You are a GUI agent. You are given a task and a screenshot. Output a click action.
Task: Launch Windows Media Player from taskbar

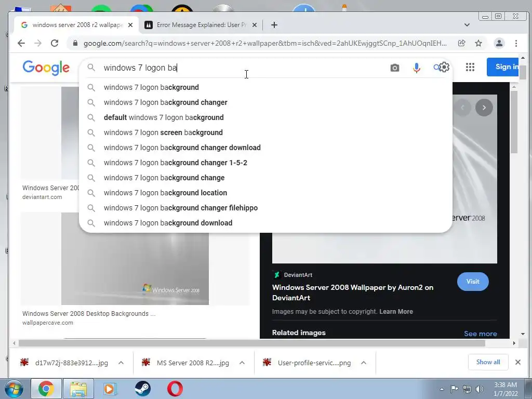[110, 389]
